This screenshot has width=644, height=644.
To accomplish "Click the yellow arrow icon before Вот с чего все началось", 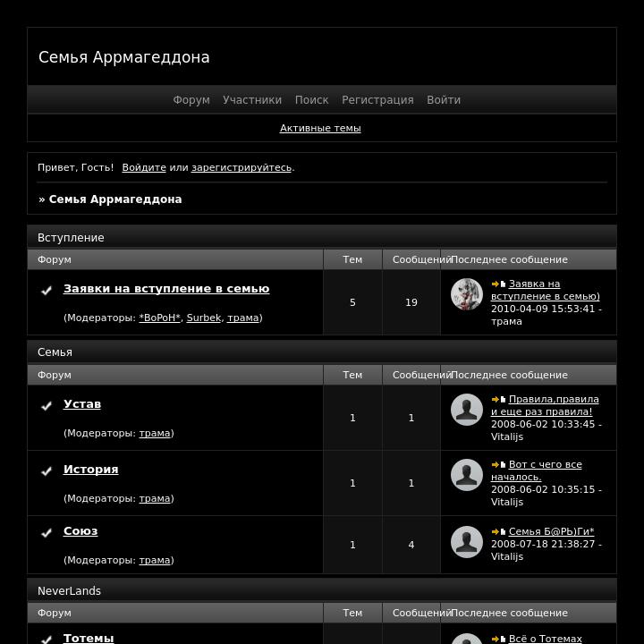I will click(496, 464).
